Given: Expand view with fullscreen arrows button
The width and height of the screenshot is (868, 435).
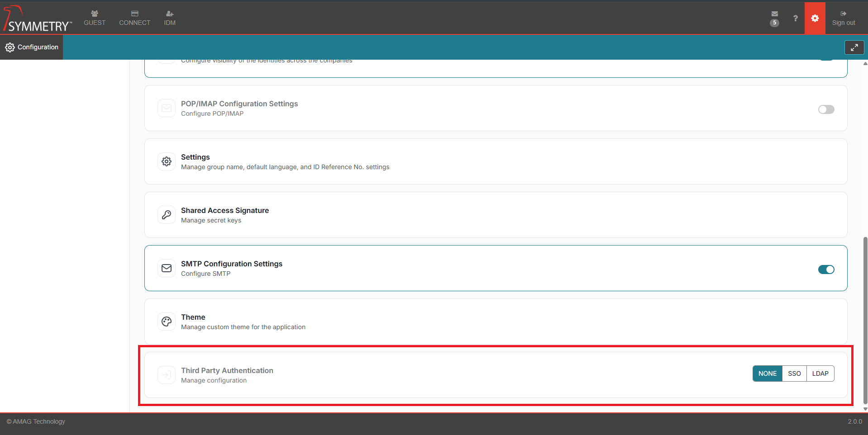Looking at the screenshot, I should [854, 47].
